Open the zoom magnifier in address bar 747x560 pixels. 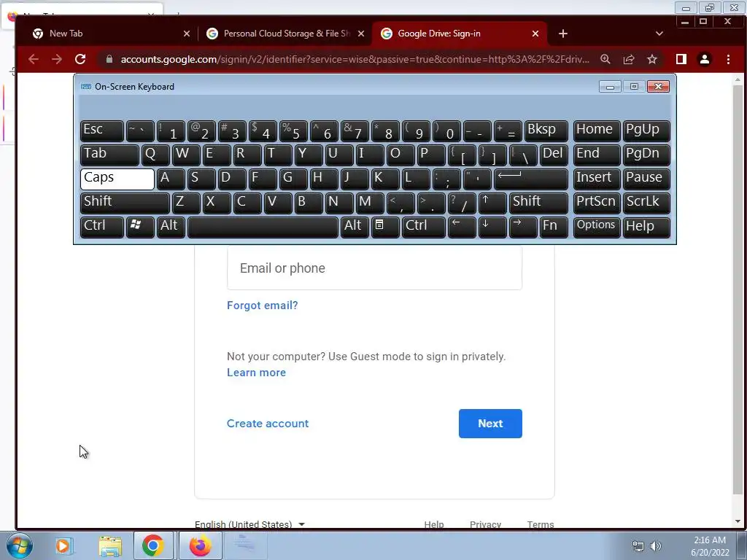pyautogui.click(x=605, y=59)
